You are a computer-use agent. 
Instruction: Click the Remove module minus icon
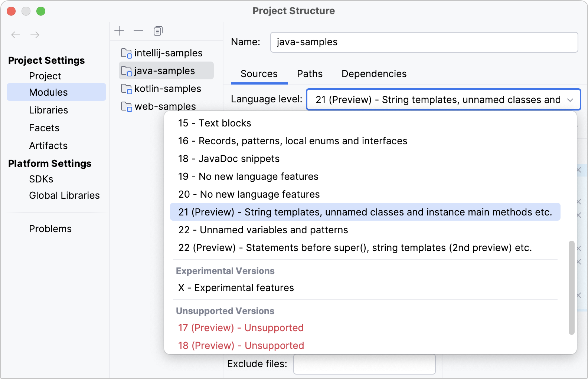point(138,31)
